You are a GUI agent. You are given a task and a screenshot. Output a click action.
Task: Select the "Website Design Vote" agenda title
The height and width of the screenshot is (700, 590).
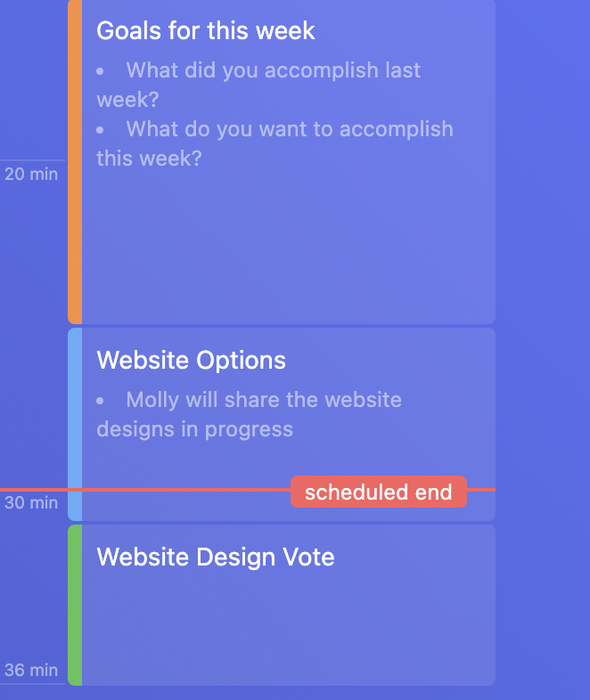(x=216, y=558)
